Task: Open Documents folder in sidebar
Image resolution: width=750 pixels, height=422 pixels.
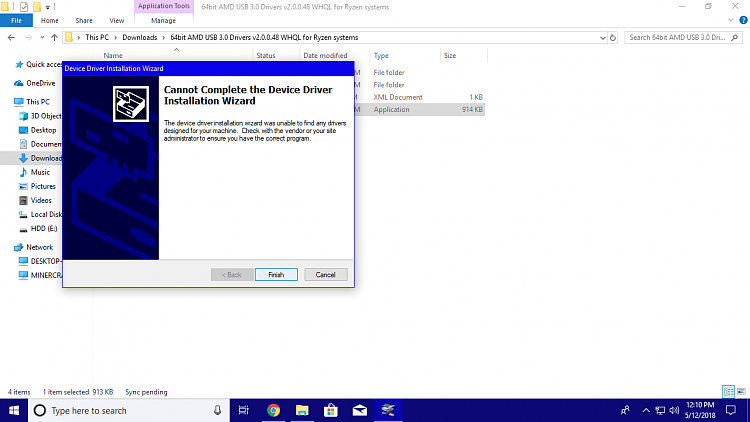Action: [40, 144]
